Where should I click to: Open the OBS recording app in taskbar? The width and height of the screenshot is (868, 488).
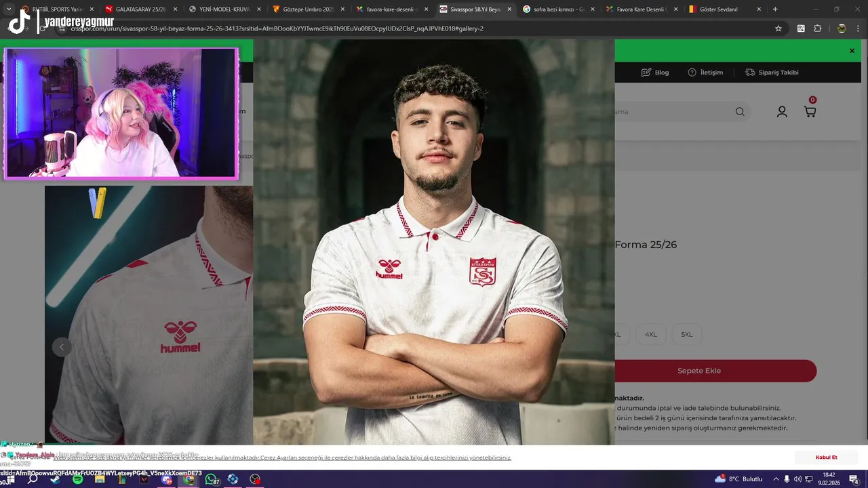click(x=255, y=479)
